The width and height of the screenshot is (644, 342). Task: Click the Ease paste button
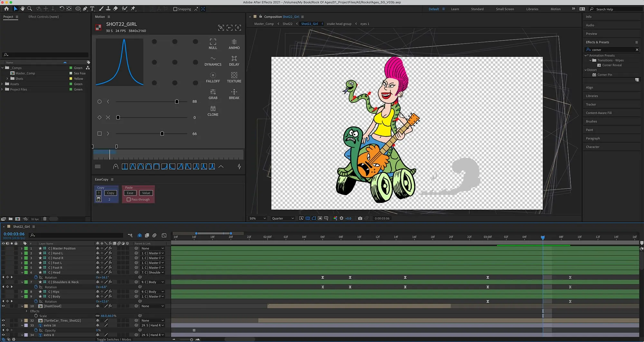click(x=130, y=193)
